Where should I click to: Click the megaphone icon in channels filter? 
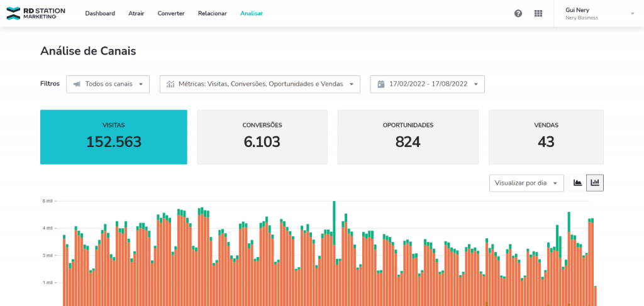[77, 84]
